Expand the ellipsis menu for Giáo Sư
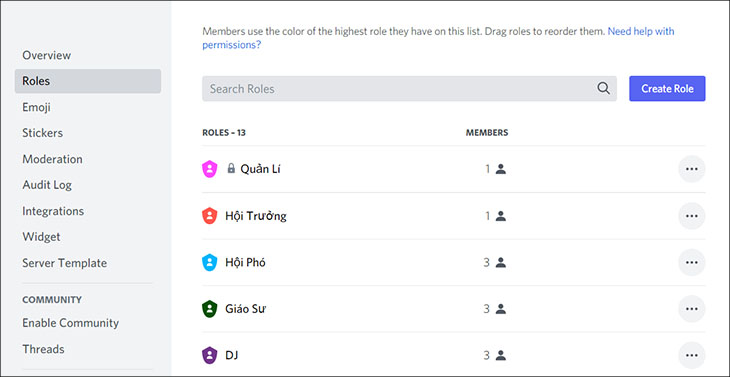Screen dimensions: 730x377 point(692,309)
